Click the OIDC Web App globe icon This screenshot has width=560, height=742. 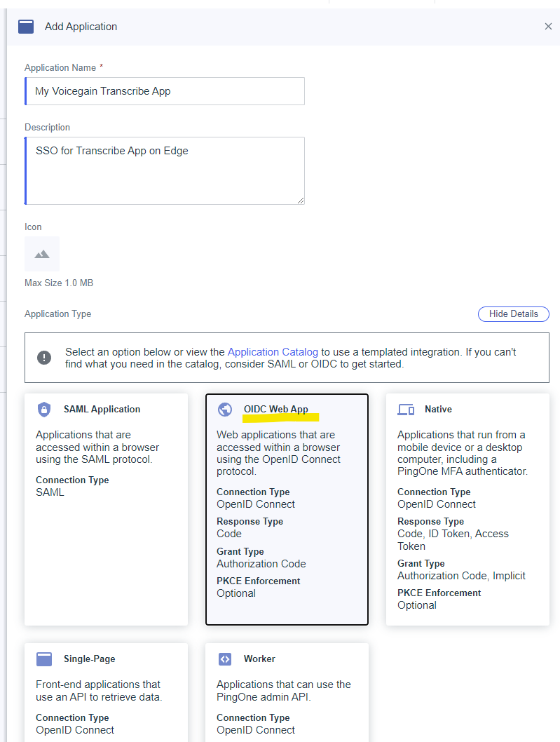(225, 410)
